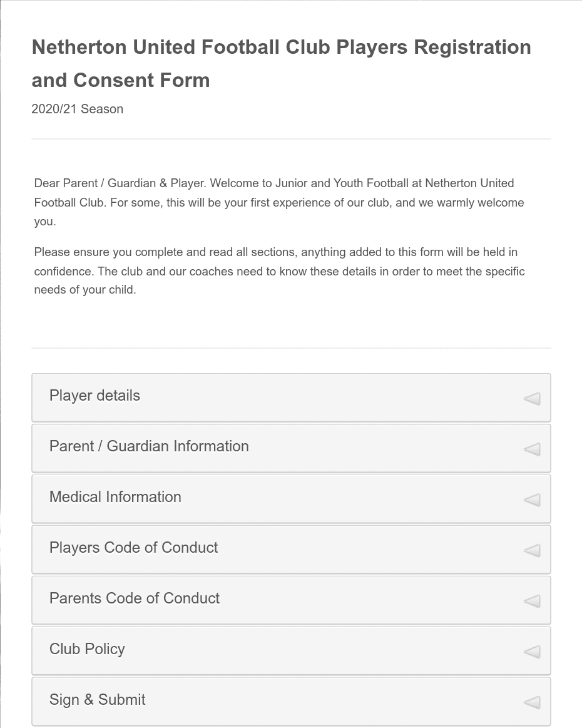Open the Parents Code of Conduct panel
The image size is (582, 728).
click(135, 599)
